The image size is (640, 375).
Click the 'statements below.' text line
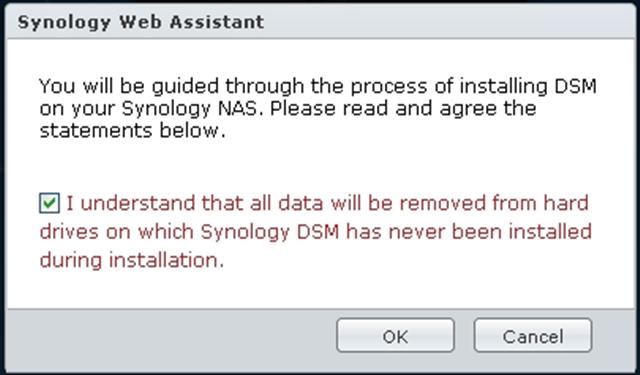tap(133, 131)
